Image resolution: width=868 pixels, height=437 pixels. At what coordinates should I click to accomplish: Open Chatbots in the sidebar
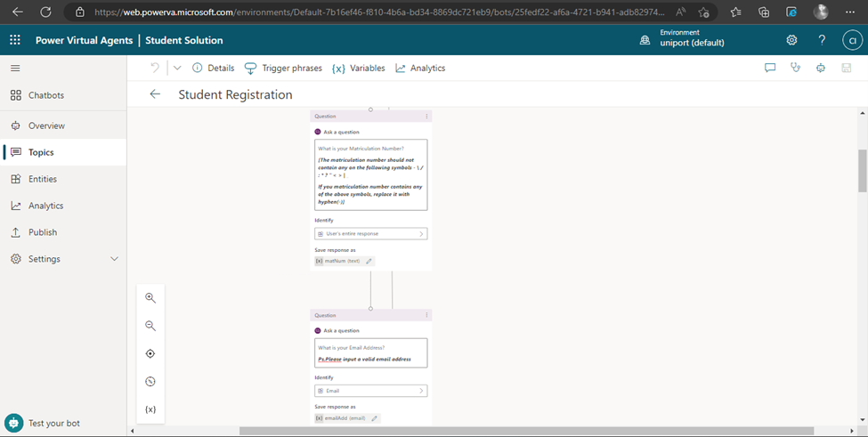[x=63, y=95]
